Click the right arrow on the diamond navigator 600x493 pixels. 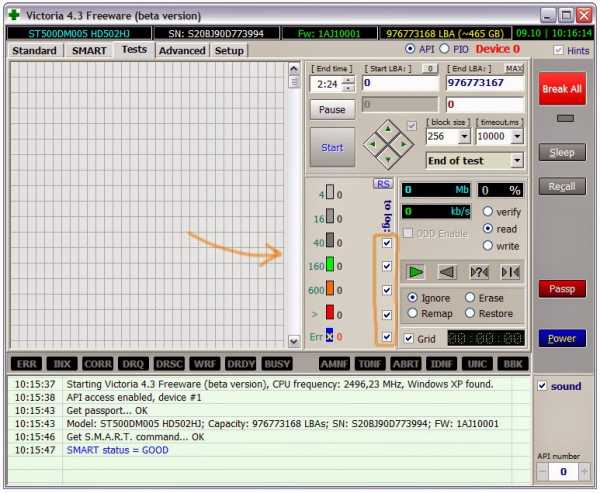(x=403, y=145)
